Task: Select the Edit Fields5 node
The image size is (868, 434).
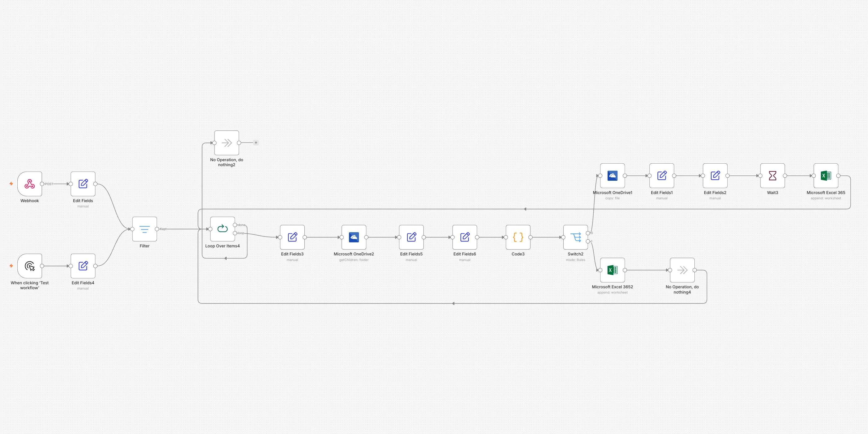Action: pos(411,237)
